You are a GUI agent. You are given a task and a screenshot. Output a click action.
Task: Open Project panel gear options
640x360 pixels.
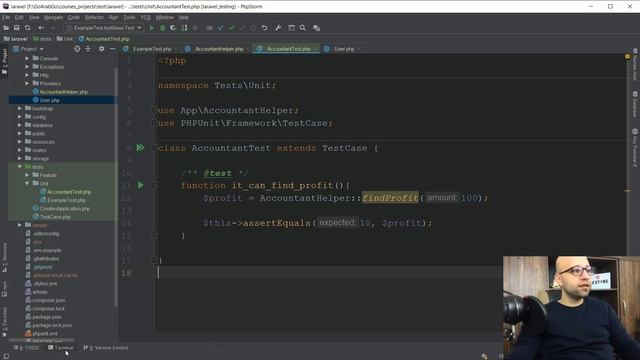coord(101,49)
